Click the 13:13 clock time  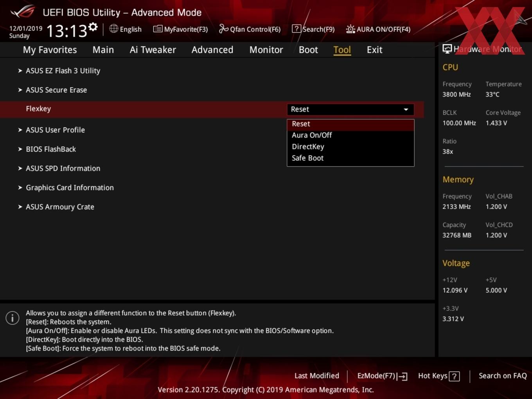(x=66, y=31)
